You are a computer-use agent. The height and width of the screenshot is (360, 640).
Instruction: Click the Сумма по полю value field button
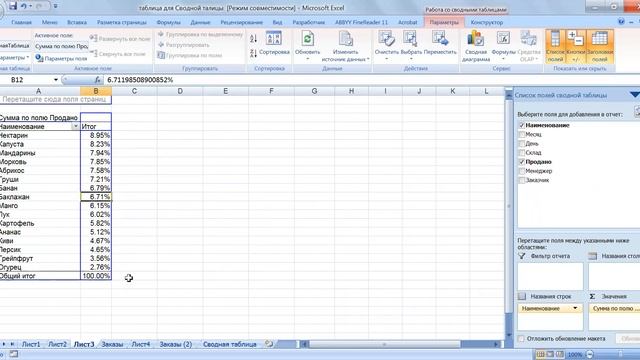point(614,309)
